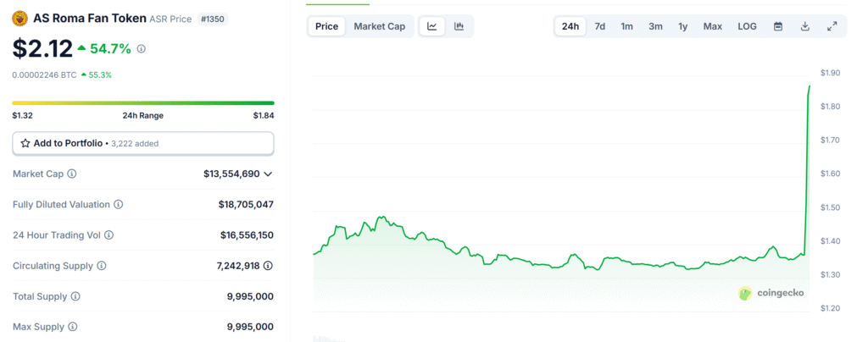Click the Fully Diluted Valuation info icon
Viewport: 868px width, 342px height.
coord(119,204)
